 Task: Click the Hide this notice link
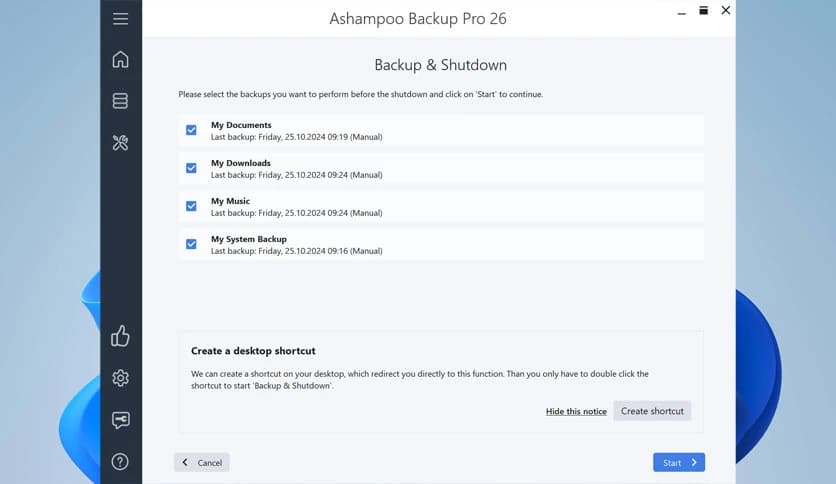[x=576, y=412]
